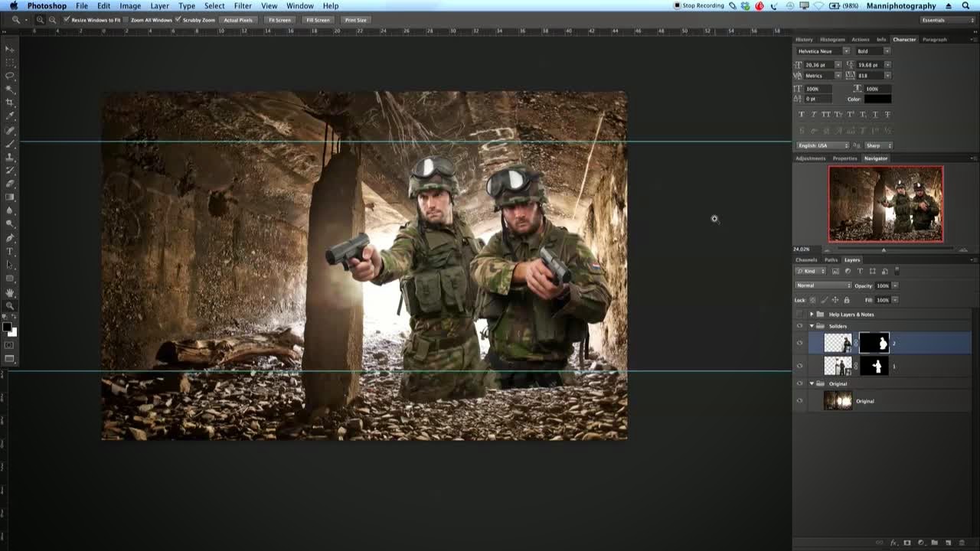Toggle Resize Windows to Fit checkbox
Screen dimensions: 980x551
(67, 20)
